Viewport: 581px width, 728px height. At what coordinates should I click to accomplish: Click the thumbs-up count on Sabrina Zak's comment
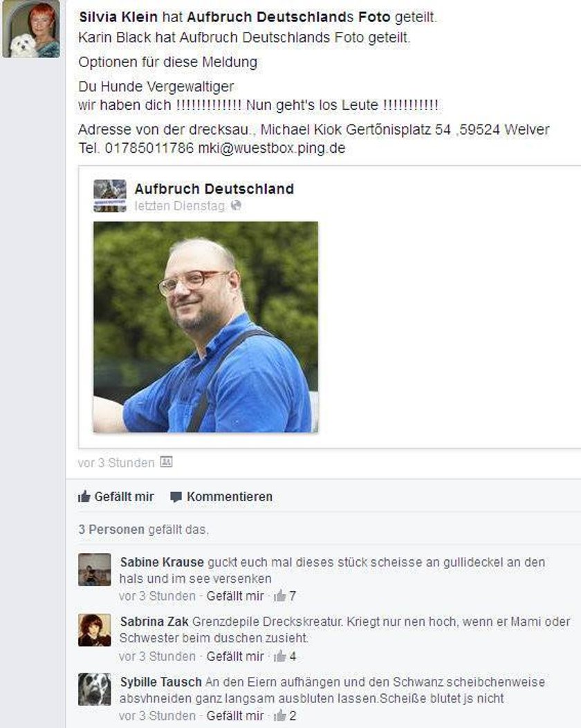pos(285,656)
